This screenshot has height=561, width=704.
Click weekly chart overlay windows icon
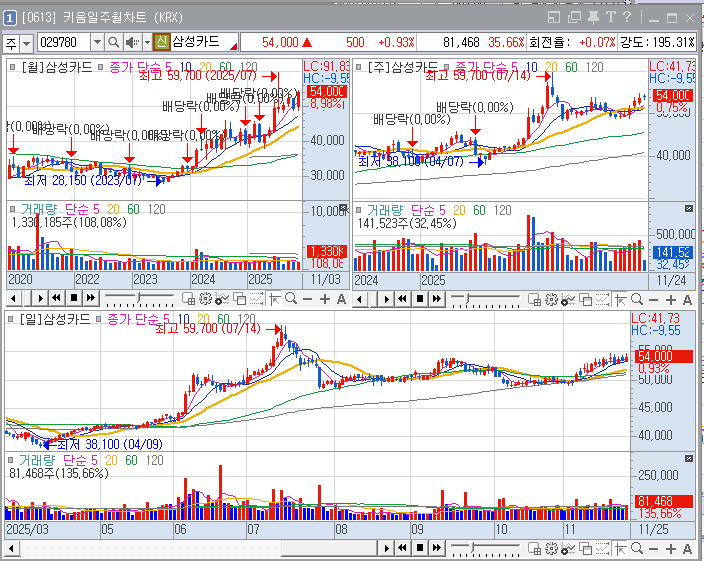pyautogui.click(x=585, y=299)
